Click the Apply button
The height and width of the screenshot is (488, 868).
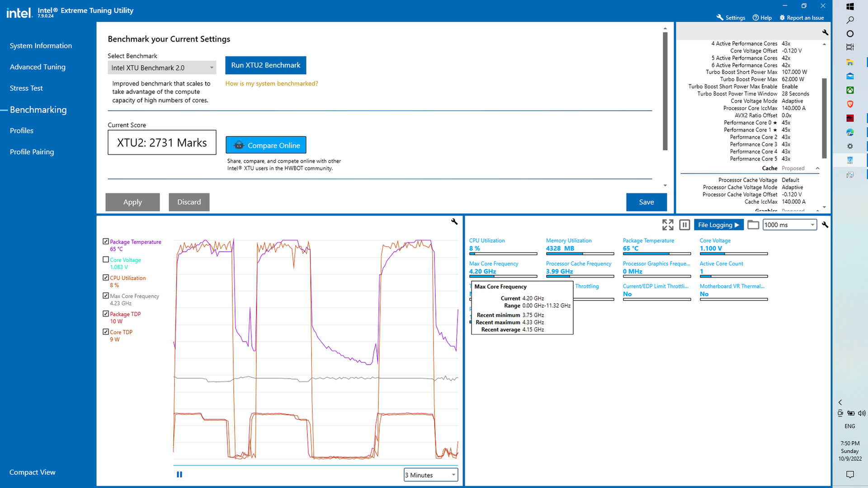click(x=132, y=202)
